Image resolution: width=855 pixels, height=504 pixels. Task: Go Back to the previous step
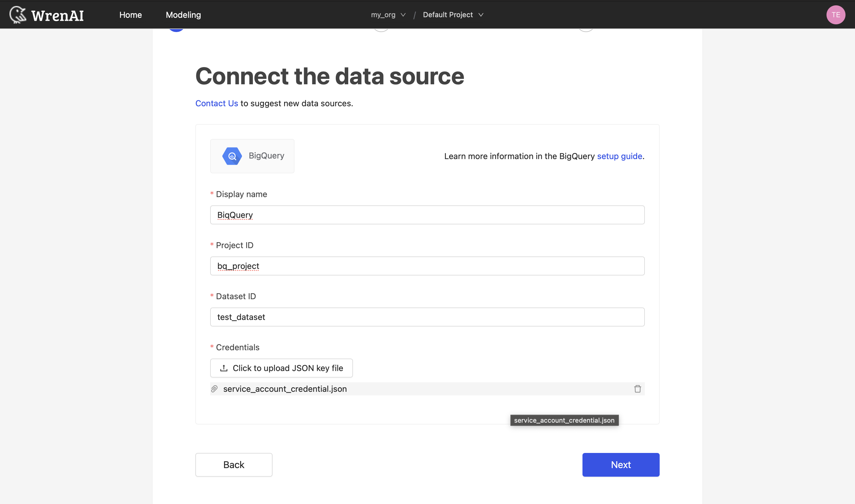pyautogui.click(x=234, y=464)
